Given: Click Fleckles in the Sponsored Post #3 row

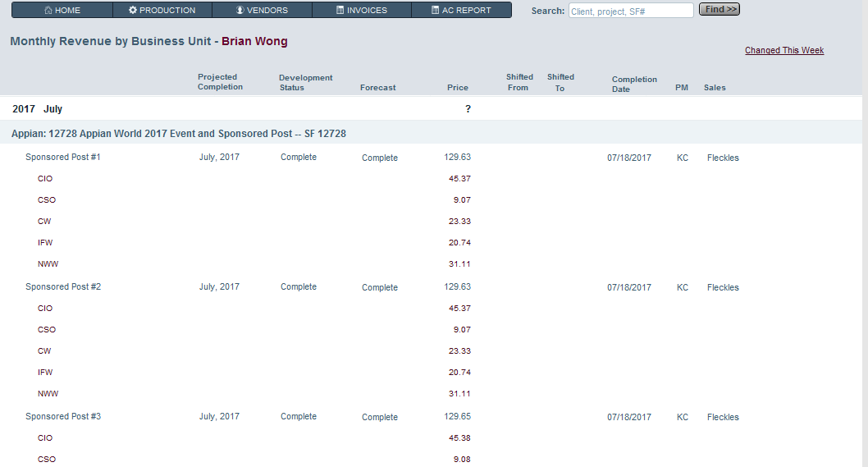Looking at the screenshot, I should (723, 417).
